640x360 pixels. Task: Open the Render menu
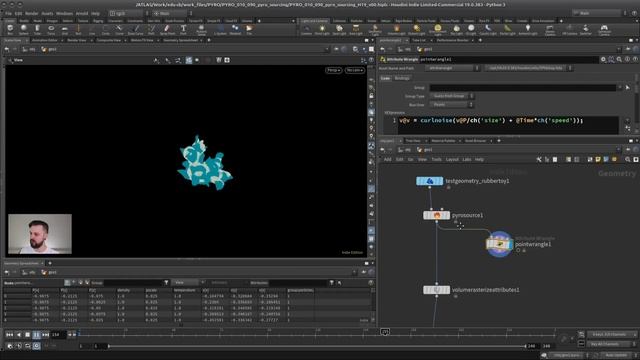(32, 13)
